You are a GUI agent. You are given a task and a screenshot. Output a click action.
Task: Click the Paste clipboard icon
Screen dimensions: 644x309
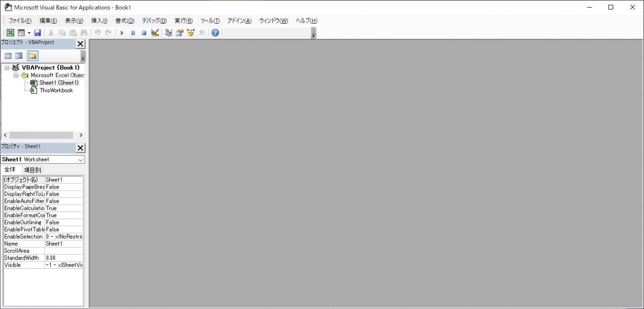point(73,33)
